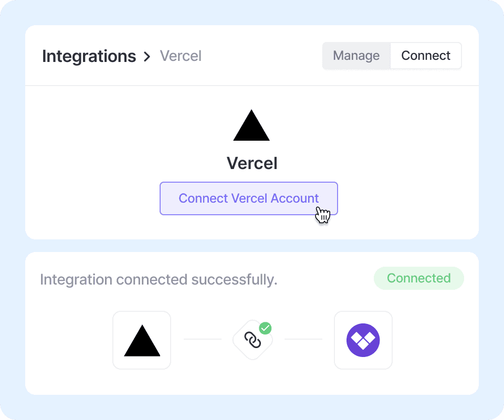504x420 pixels.
Task: Click the Integration connected successfully message
Action: (x=159, y=280)
